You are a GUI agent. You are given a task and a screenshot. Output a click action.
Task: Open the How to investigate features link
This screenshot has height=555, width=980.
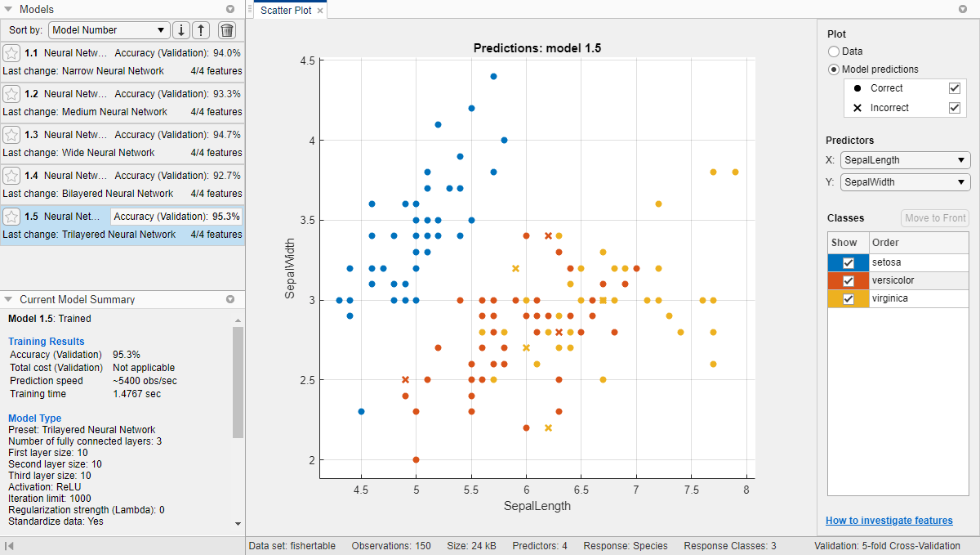(889, 520)
